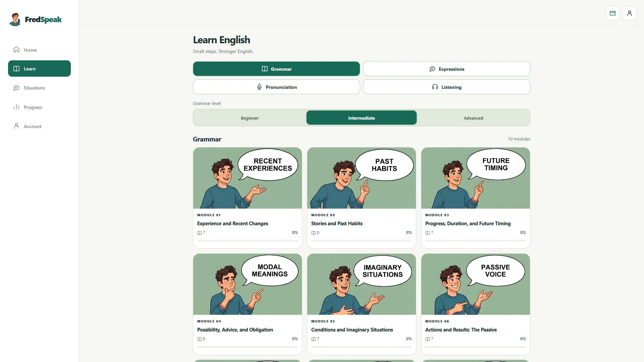Open the Past Habits module thumbnail
This screenshot has width=644, height=362.
pos(362,178)
